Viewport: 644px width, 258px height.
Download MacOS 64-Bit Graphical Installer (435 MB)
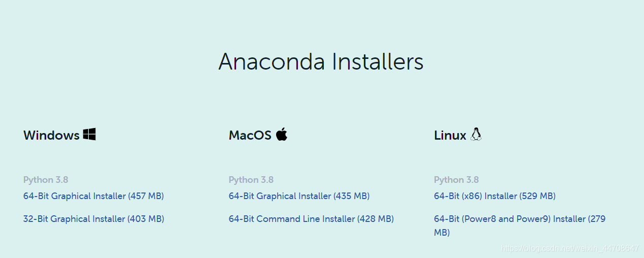pos(299,196)
